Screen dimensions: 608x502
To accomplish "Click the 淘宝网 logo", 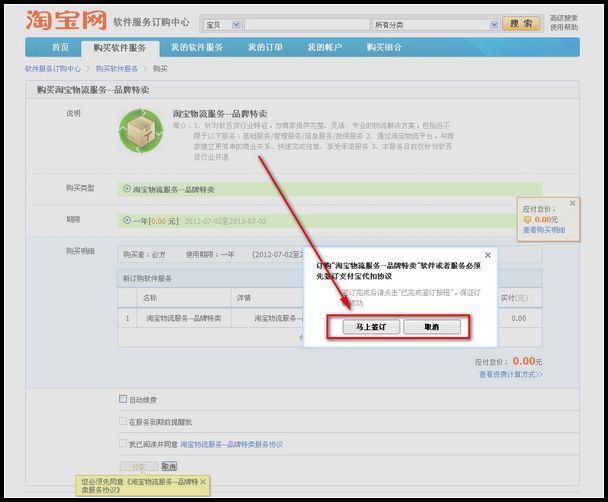I will point(66,20).
